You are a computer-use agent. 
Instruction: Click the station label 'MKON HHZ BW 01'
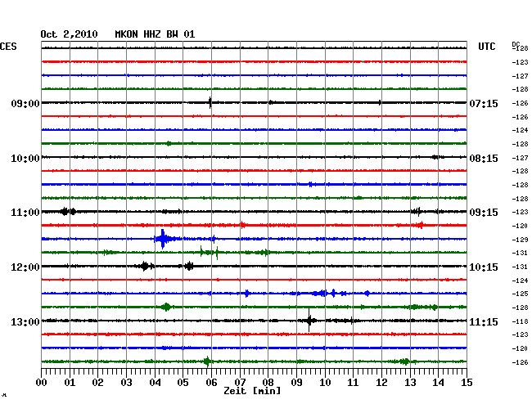tap(155, 34)
